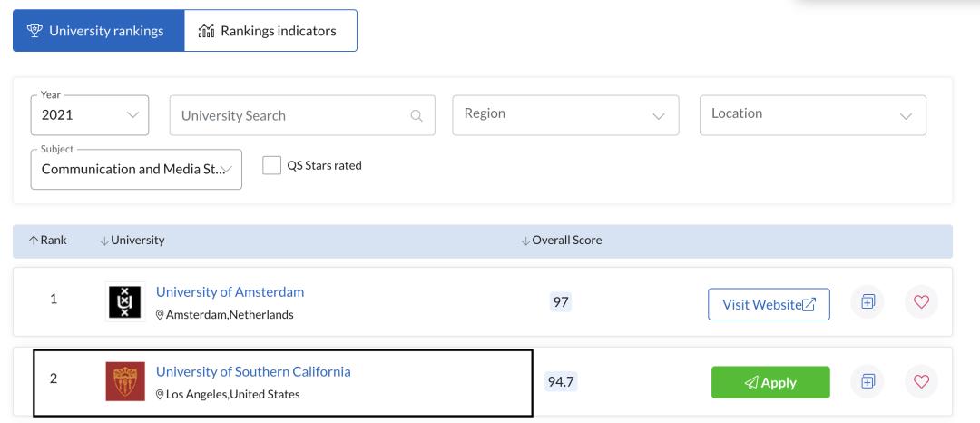Favorite University of Amsterdam with heart icon
The height and width of the screenshot is (423, 980).
point(921,302)
